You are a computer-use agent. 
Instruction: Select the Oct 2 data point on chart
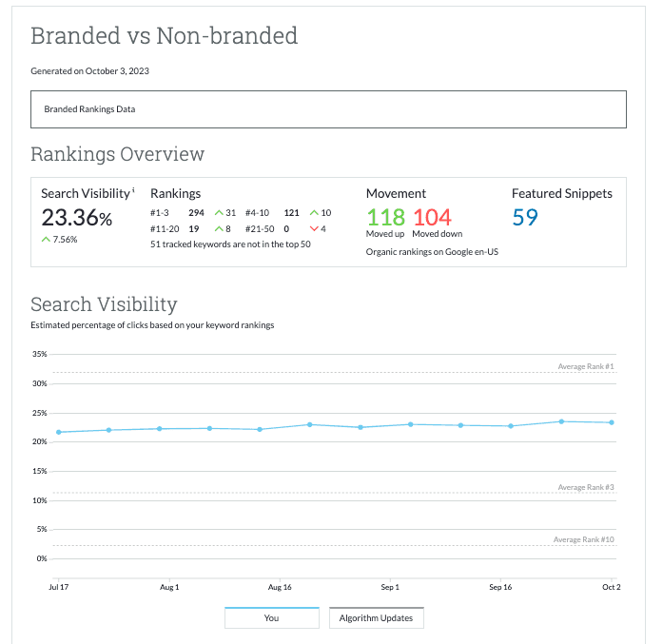pyautogui.click(x=611, y=422)
